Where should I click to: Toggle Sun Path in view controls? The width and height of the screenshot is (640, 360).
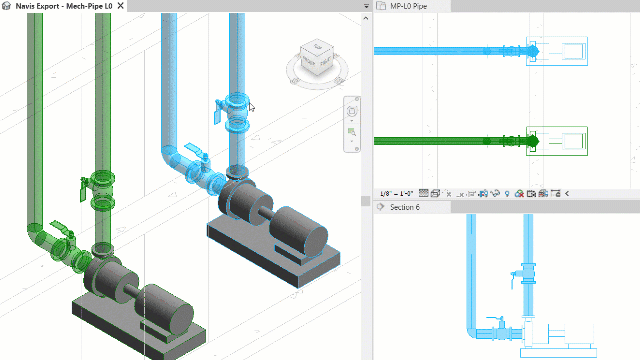coord(448,193)
